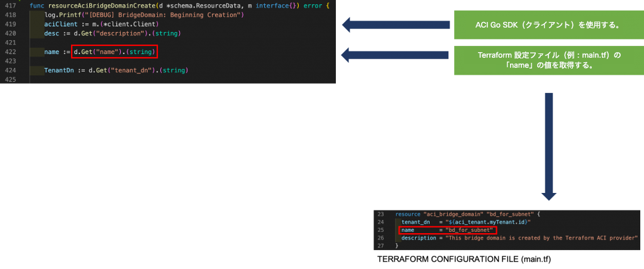Click the tenant_dn attribute in Terraform snippet

(x=415, y=222)
